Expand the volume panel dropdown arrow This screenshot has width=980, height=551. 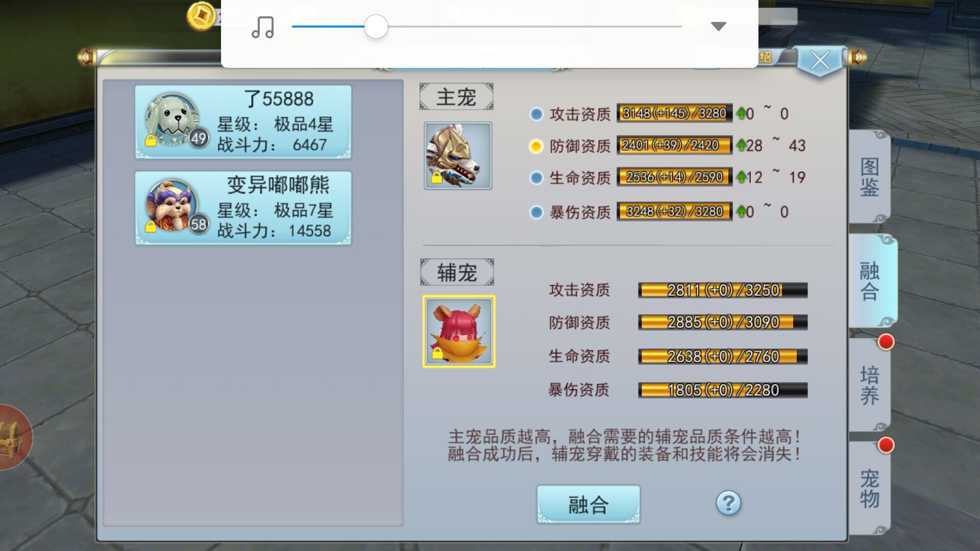(x=718, y=27)
